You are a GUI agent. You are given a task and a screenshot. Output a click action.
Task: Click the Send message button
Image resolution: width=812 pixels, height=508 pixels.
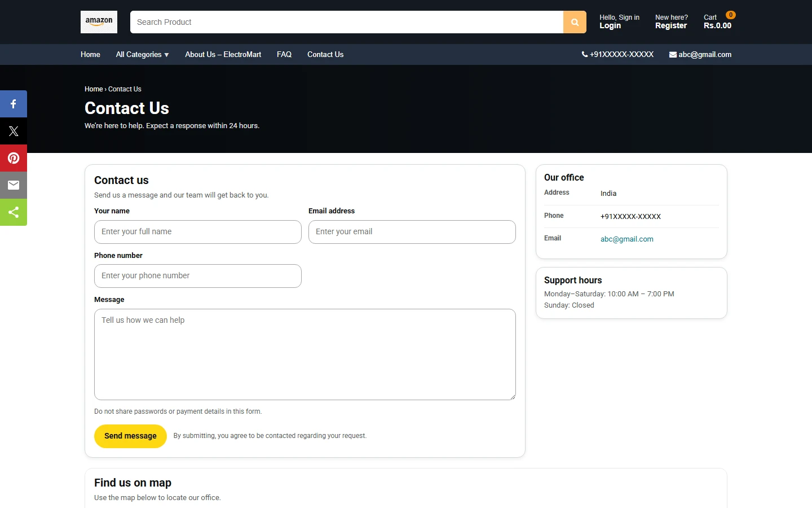pos(130,436)
